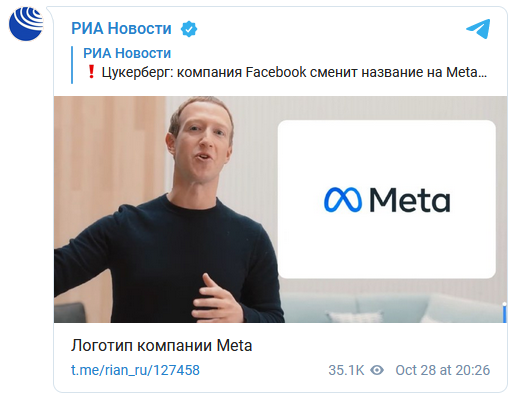The height and width of the screenshot is (400, 517).
Task: Open the РИА Новости channel title
Action: 121,28
